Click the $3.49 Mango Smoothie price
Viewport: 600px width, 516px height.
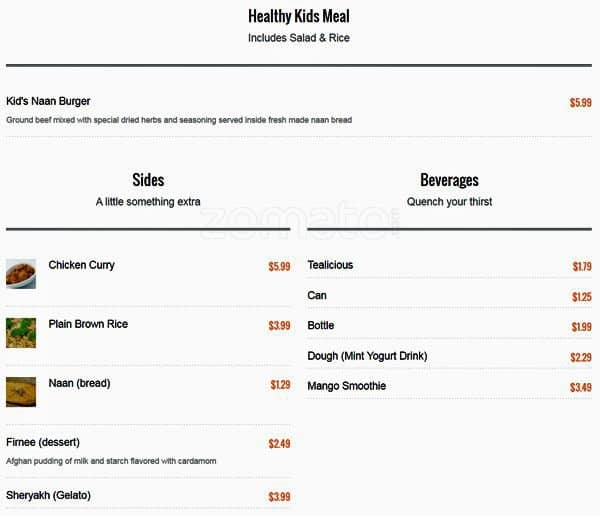pos(580,387)
